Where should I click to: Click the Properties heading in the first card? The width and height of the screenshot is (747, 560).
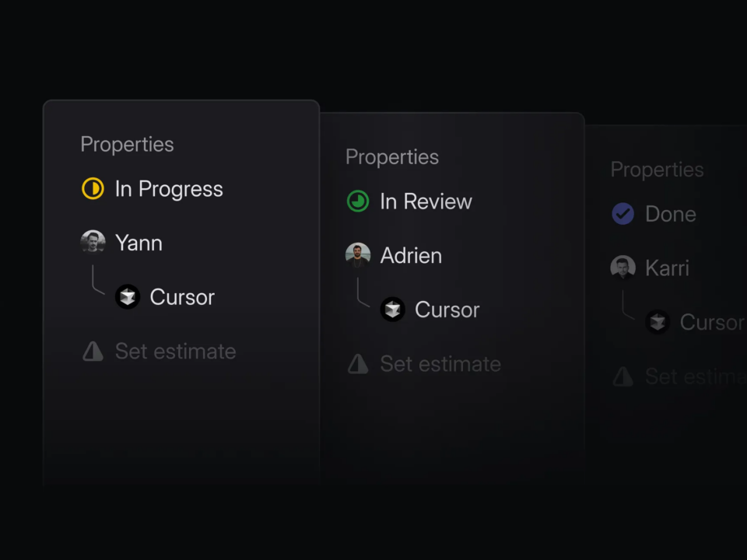point(127,144)
